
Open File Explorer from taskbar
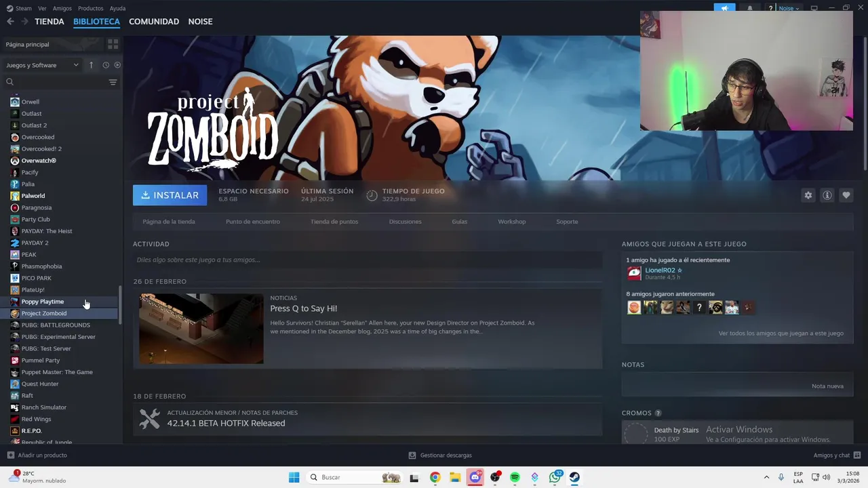click(x=455, y=477)
